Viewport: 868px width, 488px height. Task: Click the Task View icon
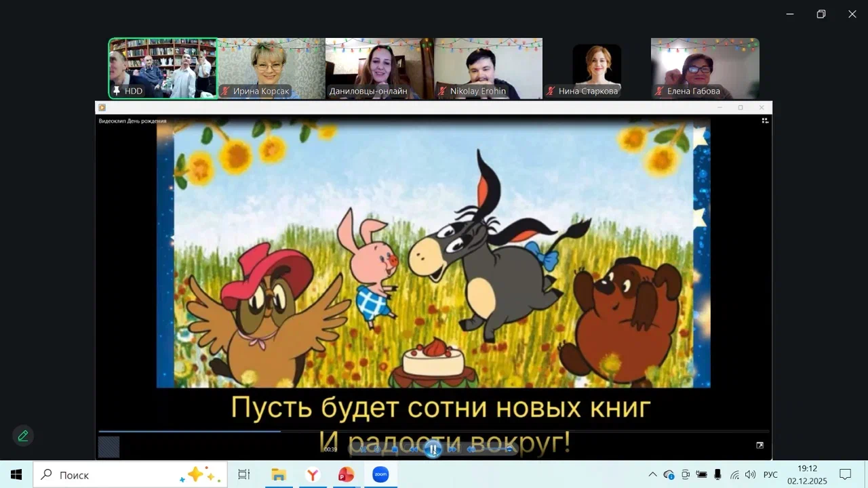click(243, 475)
